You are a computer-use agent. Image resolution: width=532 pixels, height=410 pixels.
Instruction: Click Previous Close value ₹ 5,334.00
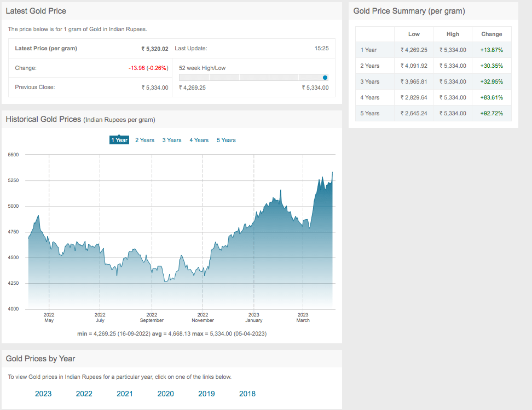tap(155, 87)
